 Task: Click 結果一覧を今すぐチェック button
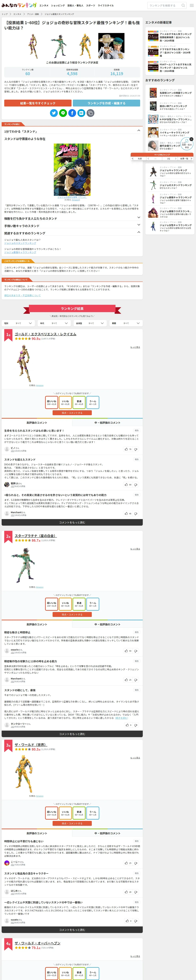38,103
